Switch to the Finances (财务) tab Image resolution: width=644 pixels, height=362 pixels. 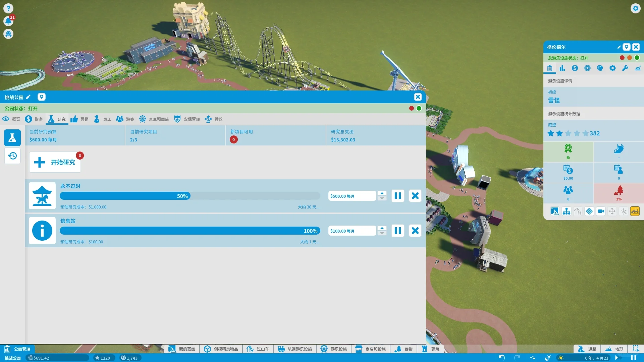pos(34,119)
